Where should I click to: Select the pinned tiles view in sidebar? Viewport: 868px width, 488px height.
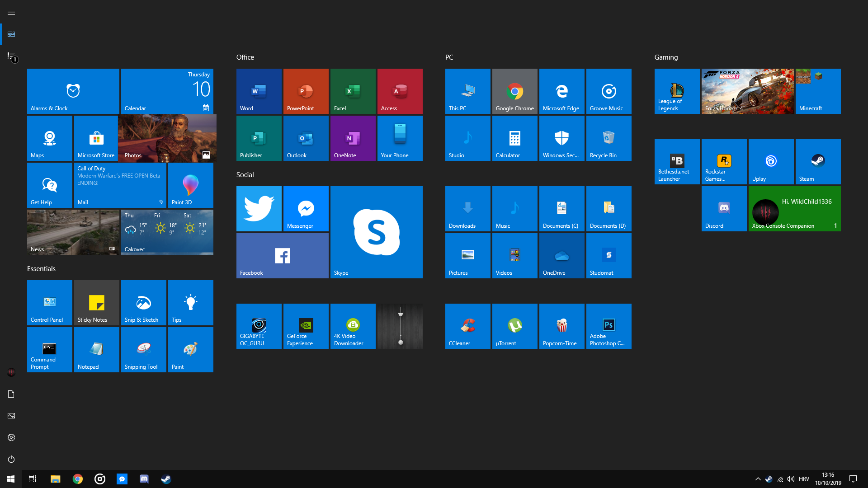click(x=11, y=34)
